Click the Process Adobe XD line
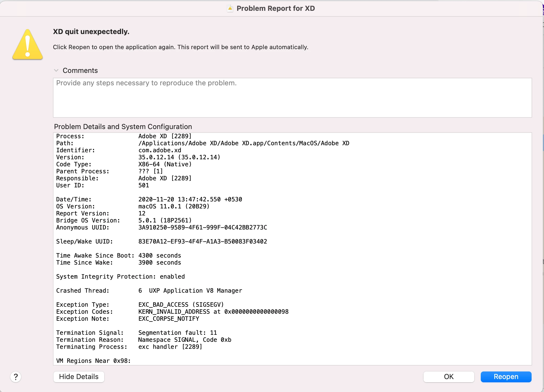 tap(165, 136)
